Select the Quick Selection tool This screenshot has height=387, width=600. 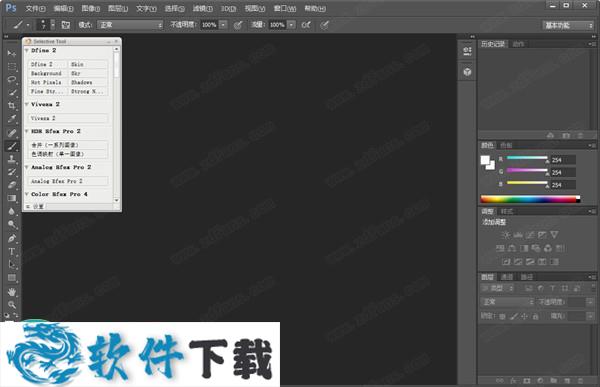(x=12, y=92)
